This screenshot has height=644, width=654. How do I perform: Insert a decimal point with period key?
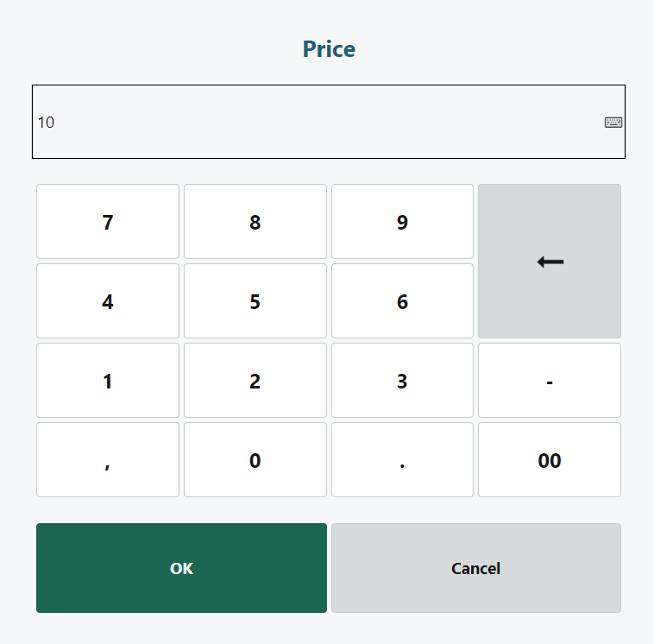click(402, 460)
